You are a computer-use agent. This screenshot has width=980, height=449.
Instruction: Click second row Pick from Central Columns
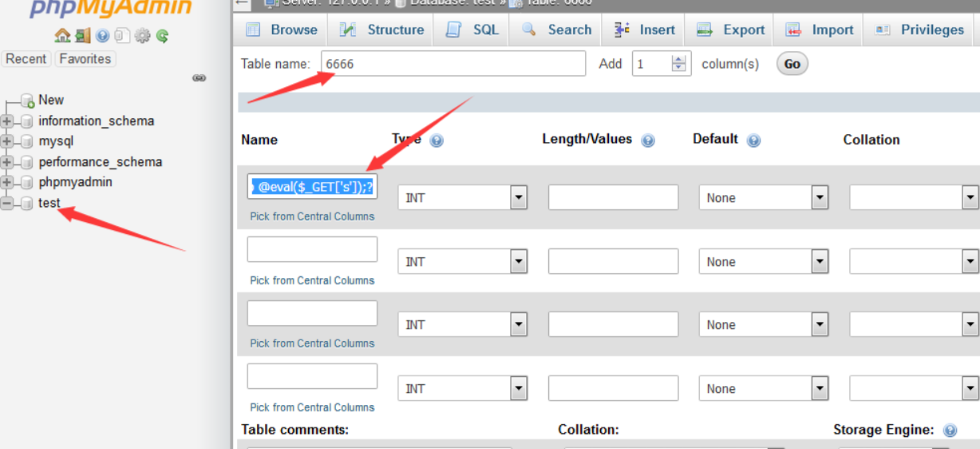point(312,280)
